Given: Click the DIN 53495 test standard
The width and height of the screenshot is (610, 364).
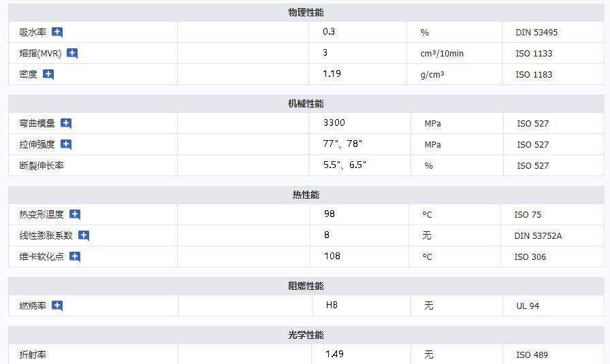Looking at the screenshot, I should (536, 32).
